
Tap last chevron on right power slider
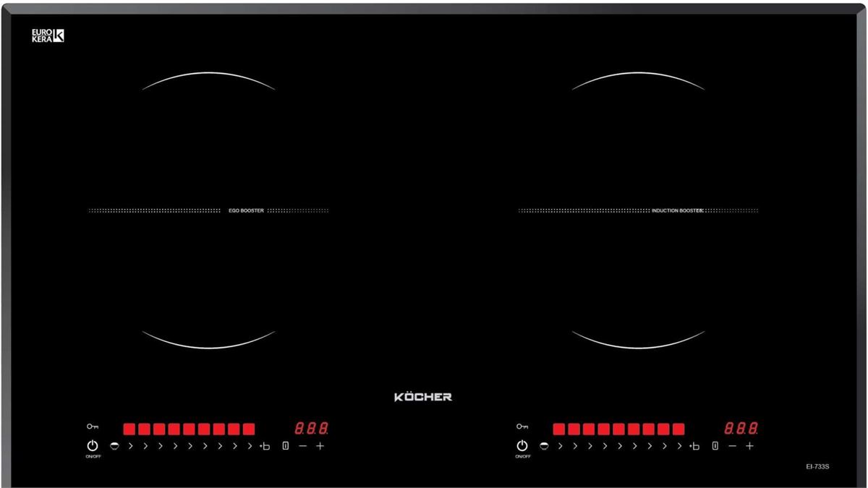[679, 446]
